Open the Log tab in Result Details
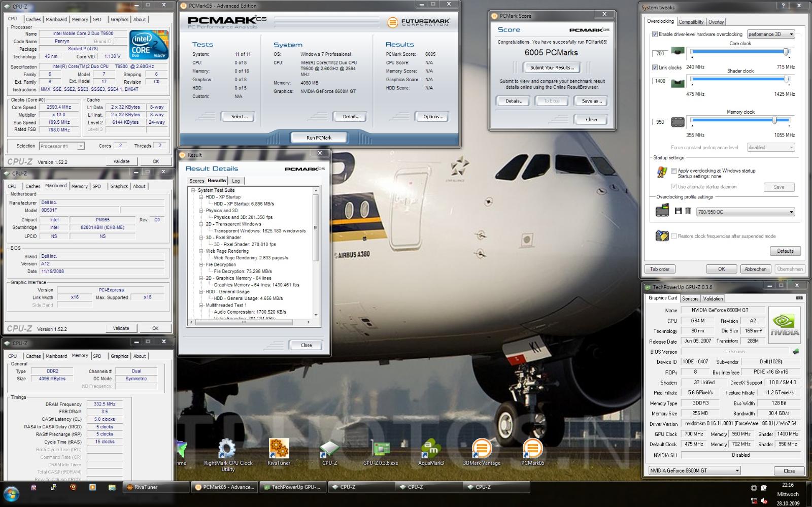The image size is (812, 507). (x=236, y=181)
